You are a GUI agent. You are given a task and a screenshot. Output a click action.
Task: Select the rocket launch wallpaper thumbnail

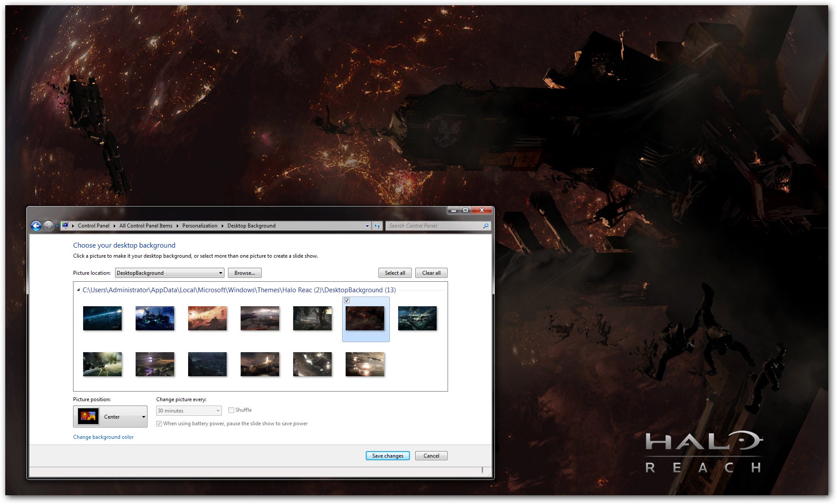(260, 364)
